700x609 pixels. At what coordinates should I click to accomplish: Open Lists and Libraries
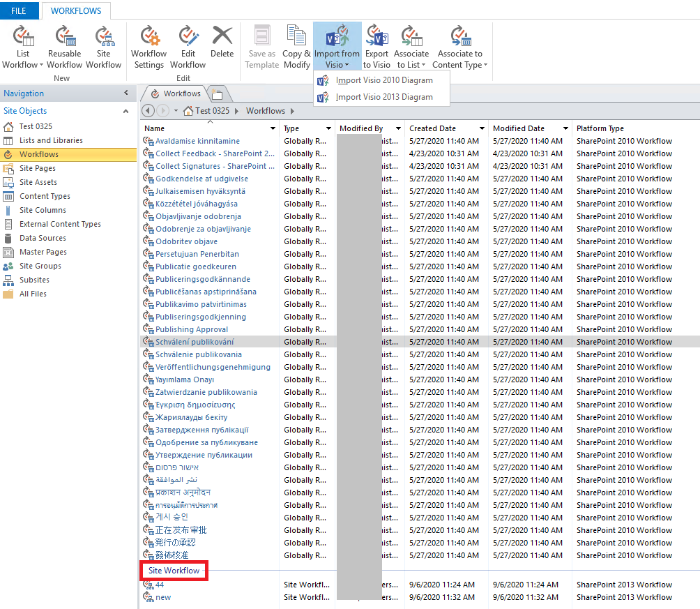[x=51, y=140]
